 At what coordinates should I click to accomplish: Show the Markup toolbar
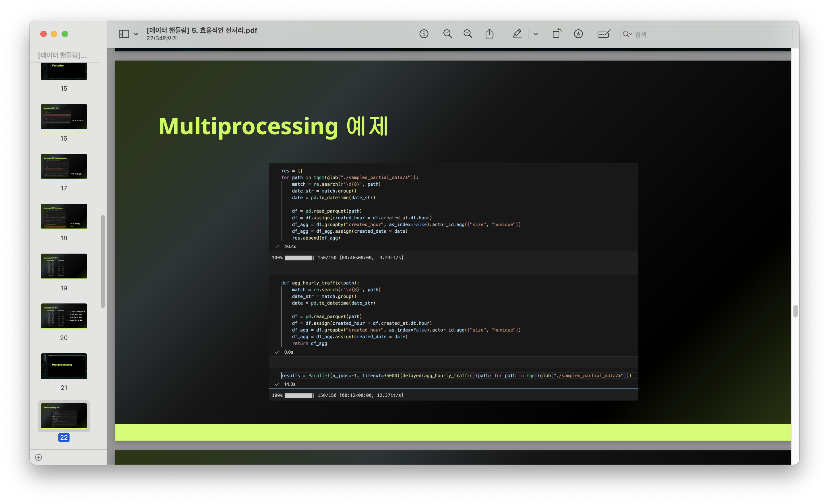[578, 34]
